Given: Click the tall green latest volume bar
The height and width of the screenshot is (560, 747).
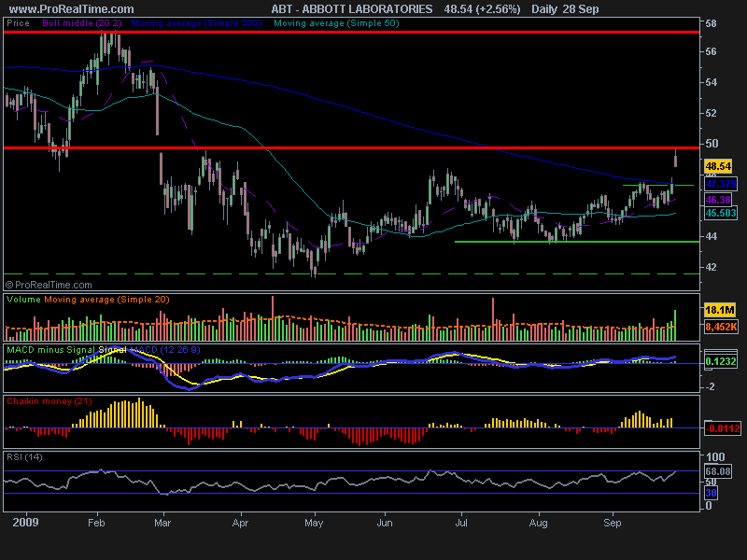Looking at the screenshot, I should coord(675,325).
